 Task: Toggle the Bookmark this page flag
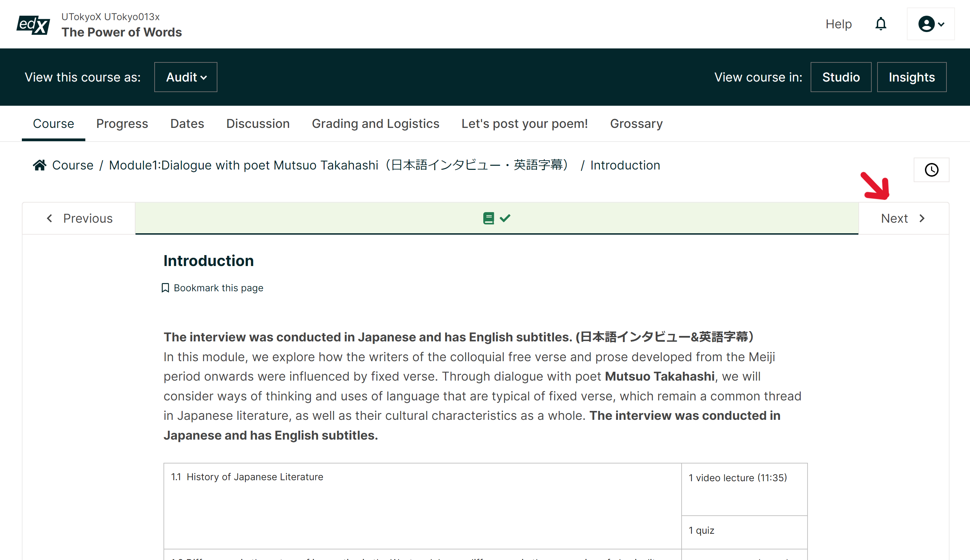coord(213,288)
